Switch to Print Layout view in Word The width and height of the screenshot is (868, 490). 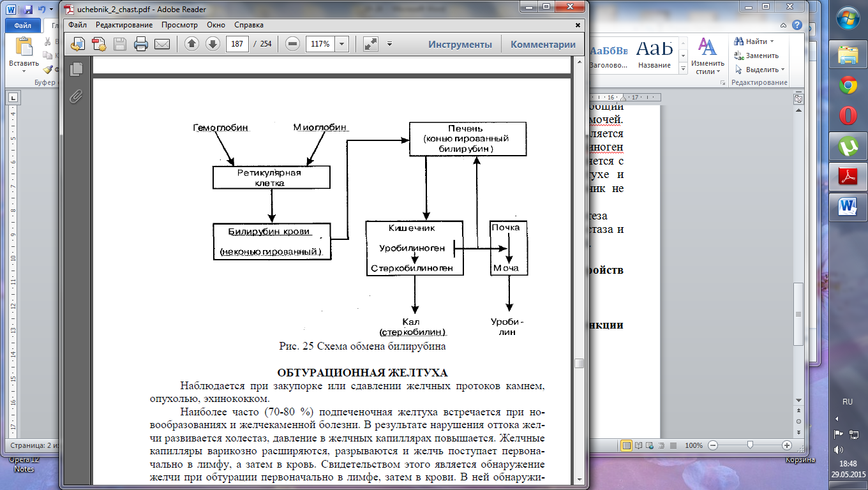point(627,445)
